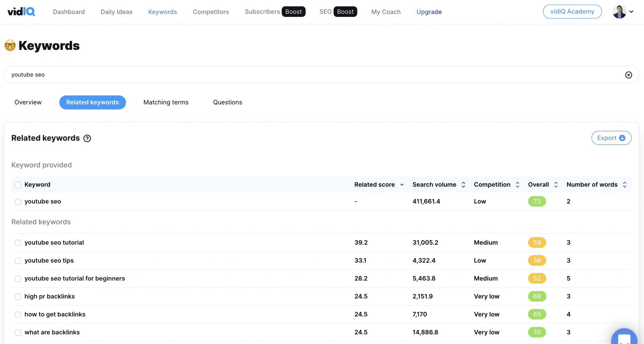Expand the account menu chevron

[x=631, y=12]
